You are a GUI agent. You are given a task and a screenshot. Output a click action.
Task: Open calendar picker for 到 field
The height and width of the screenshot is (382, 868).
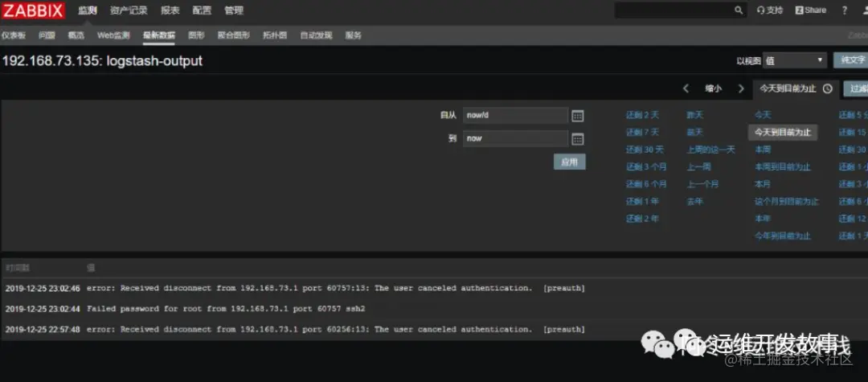[x=577, y=139]
